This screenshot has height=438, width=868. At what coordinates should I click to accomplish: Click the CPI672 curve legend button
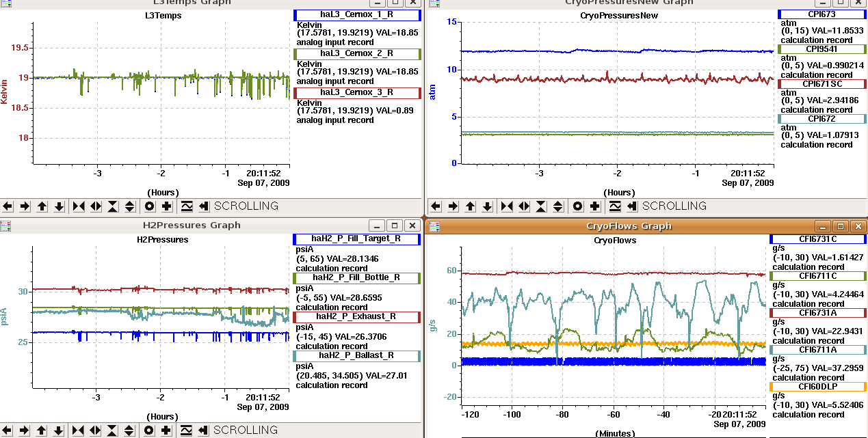coord(821,119)
